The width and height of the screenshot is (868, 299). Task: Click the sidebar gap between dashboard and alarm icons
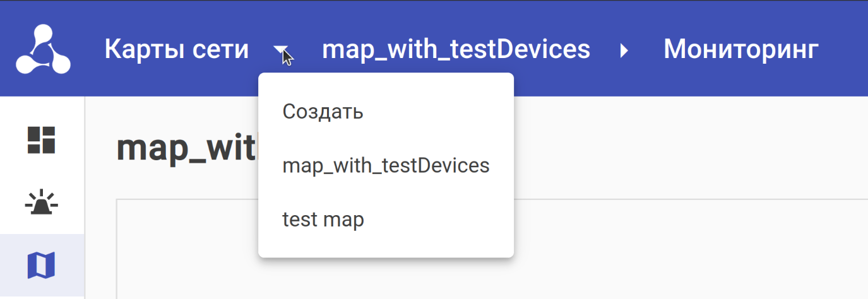pos(42,172)
